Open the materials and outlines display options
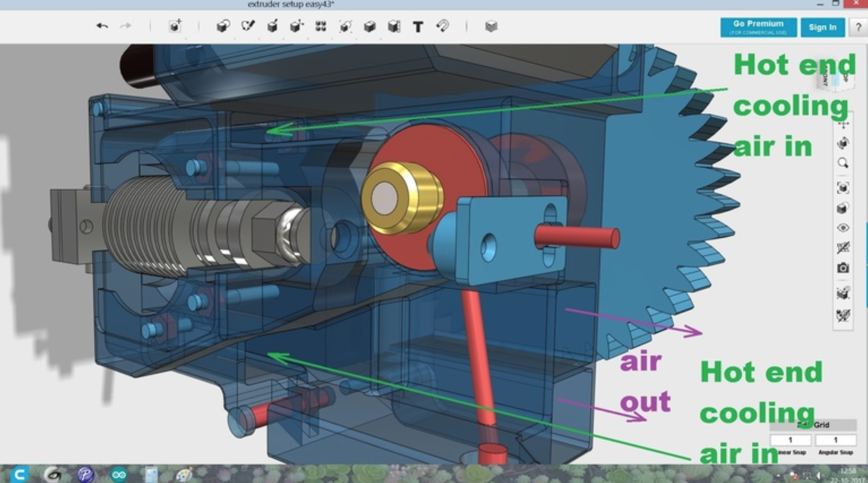Image resolution: width=868 pixels, height=483 pixels. (x=843, y=208)
